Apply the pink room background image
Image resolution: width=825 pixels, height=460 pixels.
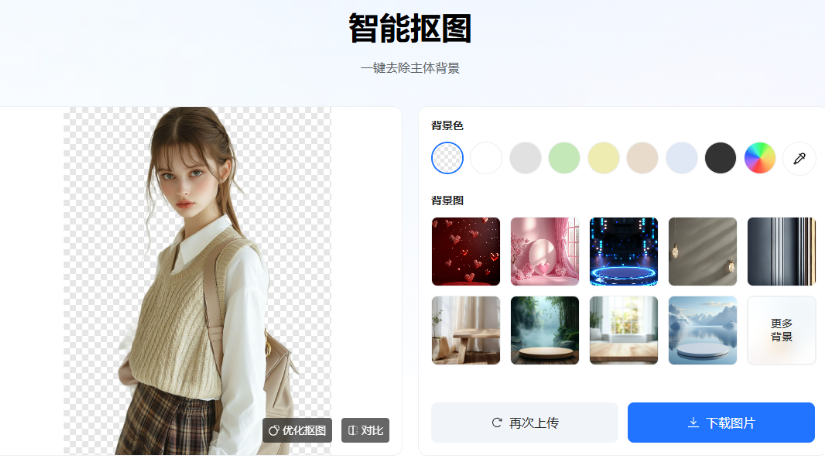coord(545,252)
